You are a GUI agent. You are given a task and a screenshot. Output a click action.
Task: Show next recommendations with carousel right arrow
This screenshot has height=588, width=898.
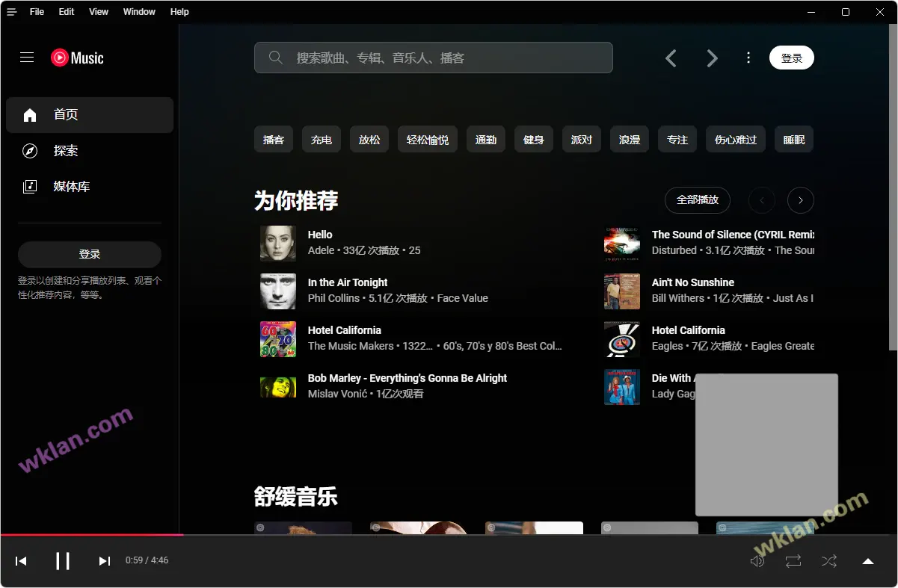[801, 200]
